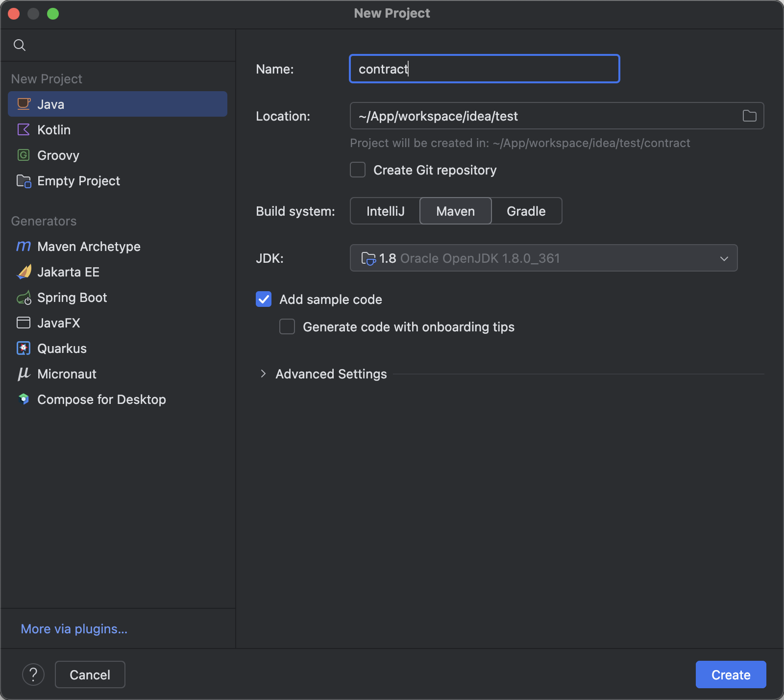Choose the Groovy project icon
Viewport: 784px width, 700px height.
pos(24,155)
